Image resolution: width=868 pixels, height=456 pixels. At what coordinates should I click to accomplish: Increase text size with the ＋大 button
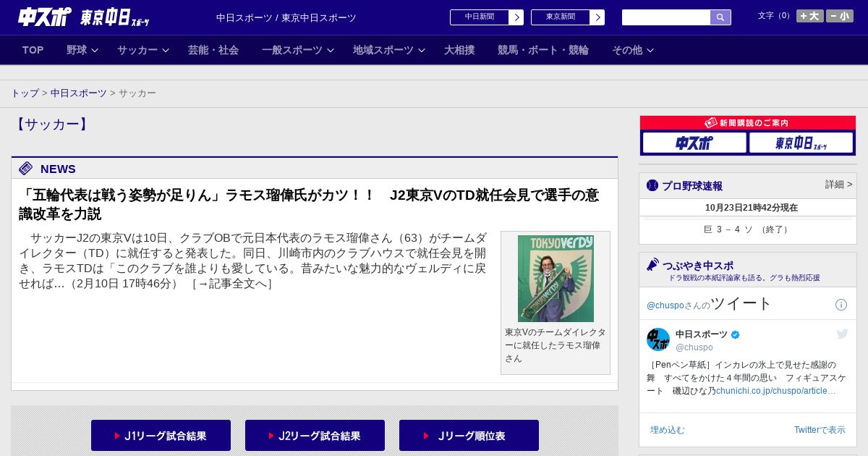coord(810,16)
